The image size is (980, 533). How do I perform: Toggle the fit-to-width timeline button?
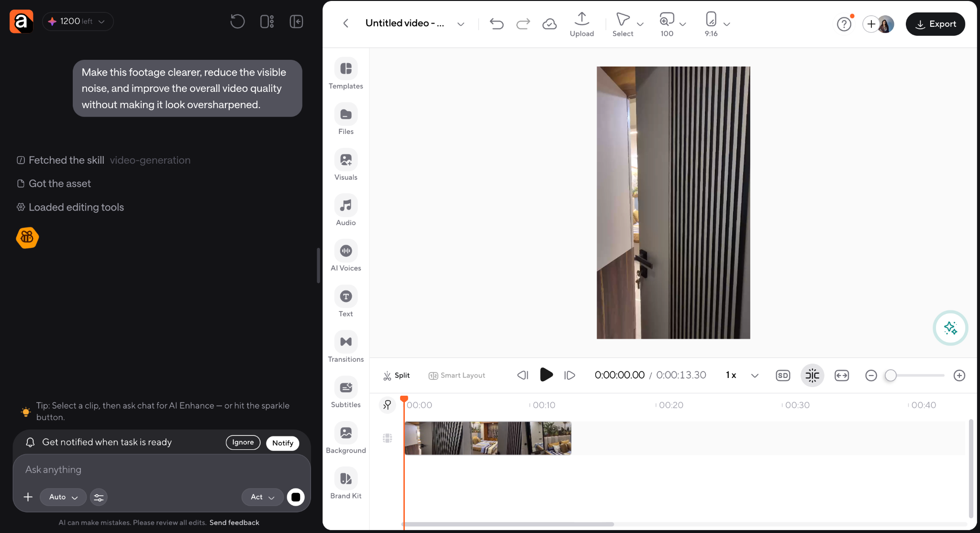(842, 376)
